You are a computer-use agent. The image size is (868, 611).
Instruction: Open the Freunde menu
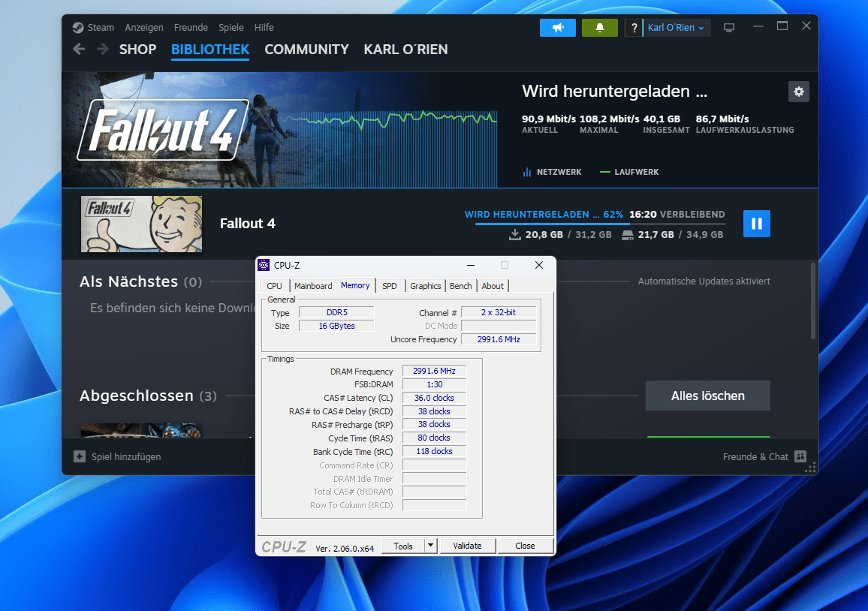click(x=191, y=28)
